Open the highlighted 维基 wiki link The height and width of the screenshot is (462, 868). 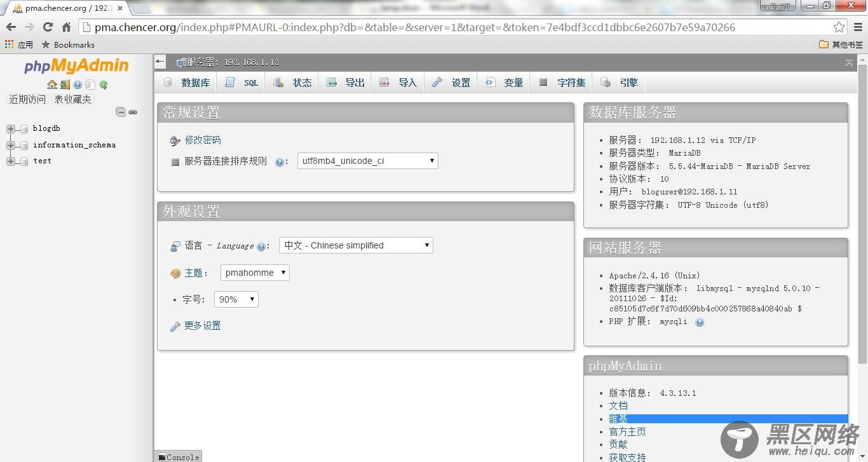(618, 419)
